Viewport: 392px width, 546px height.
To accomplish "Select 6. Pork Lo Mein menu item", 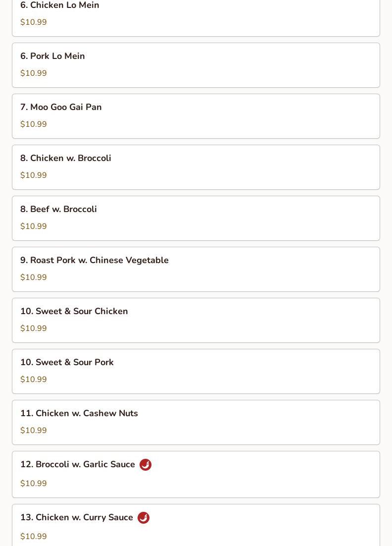I will pyautogui.click(x=196, y=65).
